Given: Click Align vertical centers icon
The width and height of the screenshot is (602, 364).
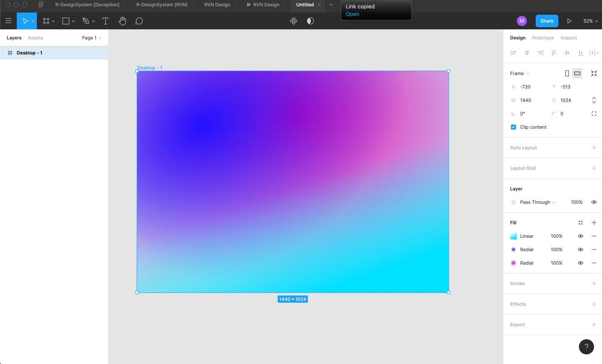Looking at the screenshot, I should tap(567, 53).
